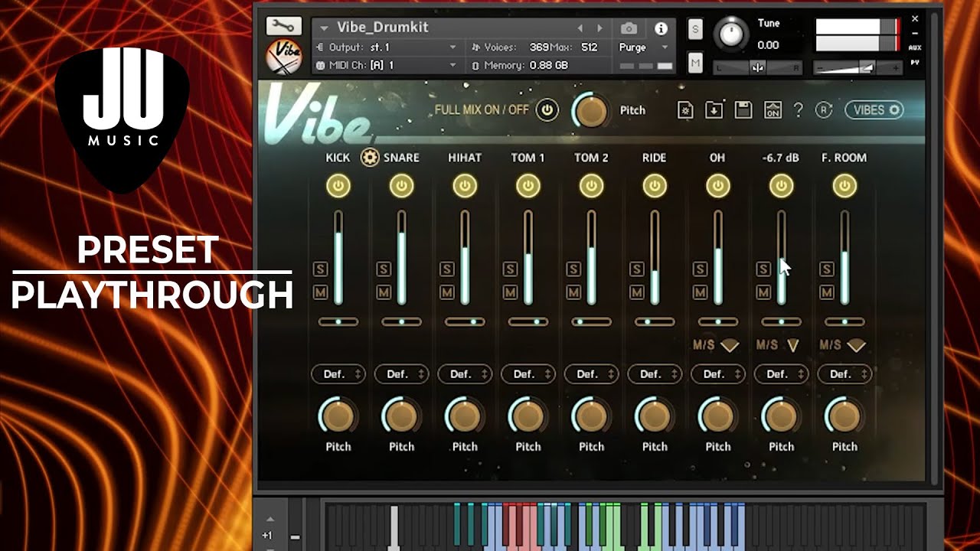The width and height of the screenshot is (980, 551).
Task: Toggle the TOM 1 channel power button
Action: (528, 186)
